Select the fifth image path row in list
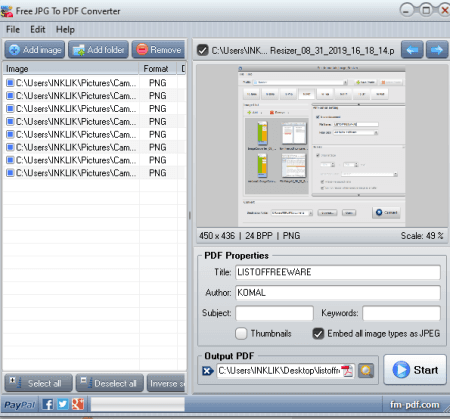The image size is (450, 419). pos(95,134)
